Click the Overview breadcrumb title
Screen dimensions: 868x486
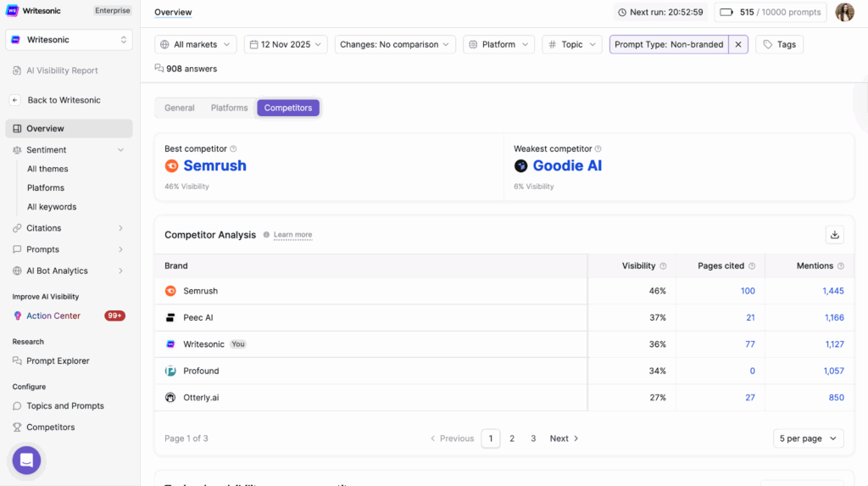(x=173, y=12)
